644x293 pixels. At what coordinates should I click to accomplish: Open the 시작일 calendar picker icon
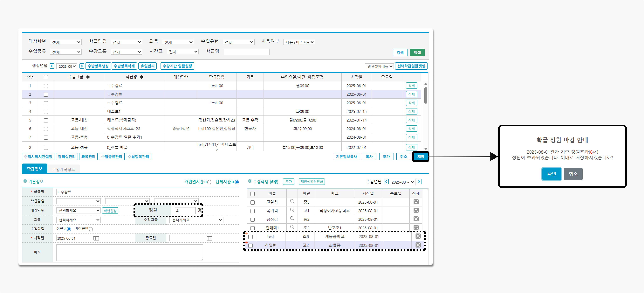[96, 238]
